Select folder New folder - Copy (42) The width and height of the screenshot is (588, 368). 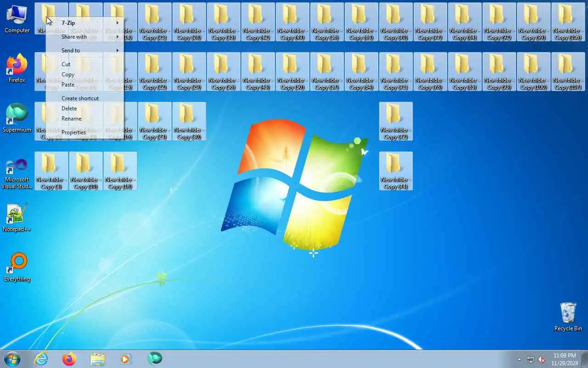coord(258,22)
